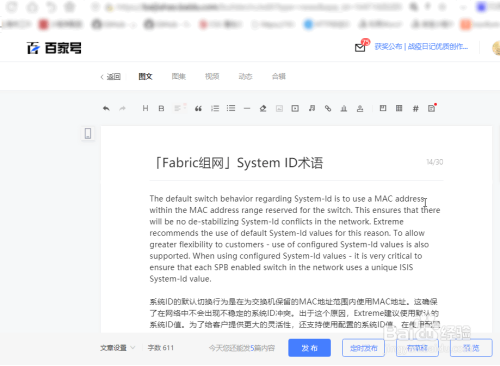Click into the Chinese translation paragraph
Screen dimensions: 500x366
295,313
